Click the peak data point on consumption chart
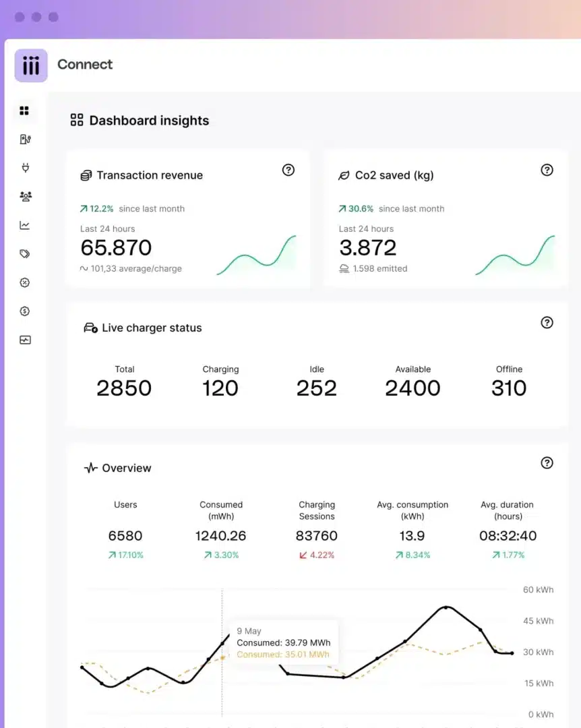581x728 pixels. (446, 607)
